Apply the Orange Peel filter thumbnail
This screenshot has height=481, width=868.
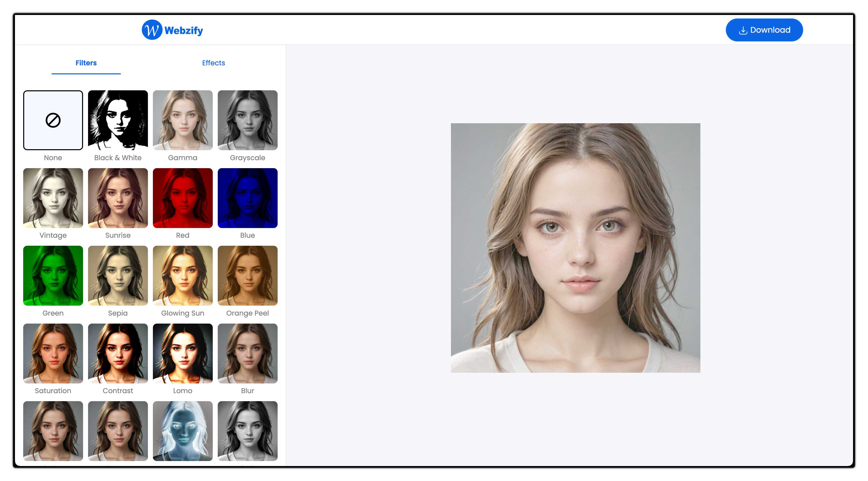pos(247,275)
